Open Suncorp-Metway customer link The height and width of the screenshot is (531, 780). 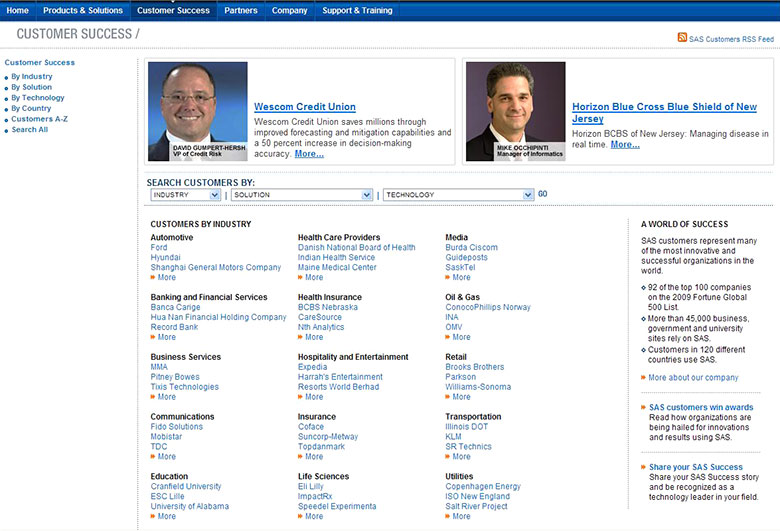[x=328, y=436]
